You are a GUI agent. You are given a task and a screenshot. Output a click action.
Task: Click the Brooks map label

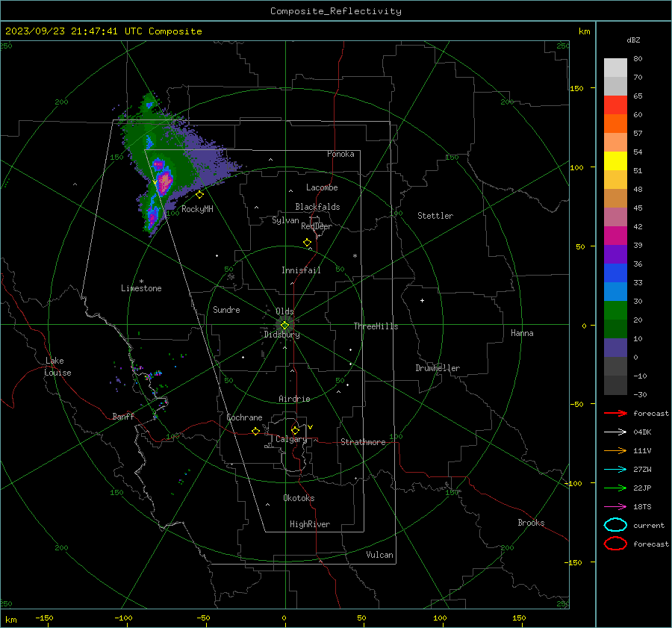[531, 523]
